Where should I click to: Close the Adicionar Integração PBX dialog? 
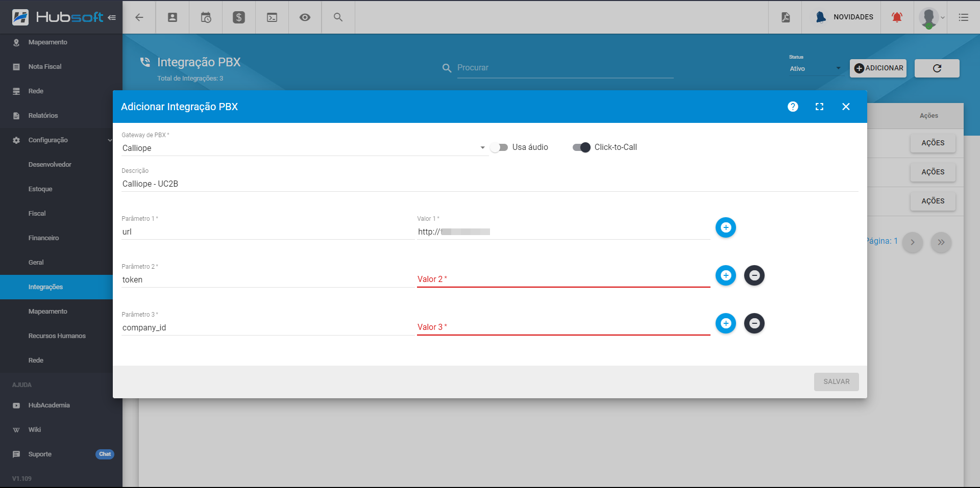pyautogui.click(x=846, y=107)
